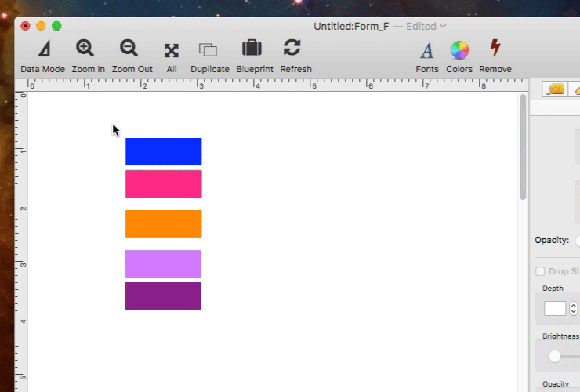
Task: Select the orange rectangle on canvas
Action: (x=164, y=224)
